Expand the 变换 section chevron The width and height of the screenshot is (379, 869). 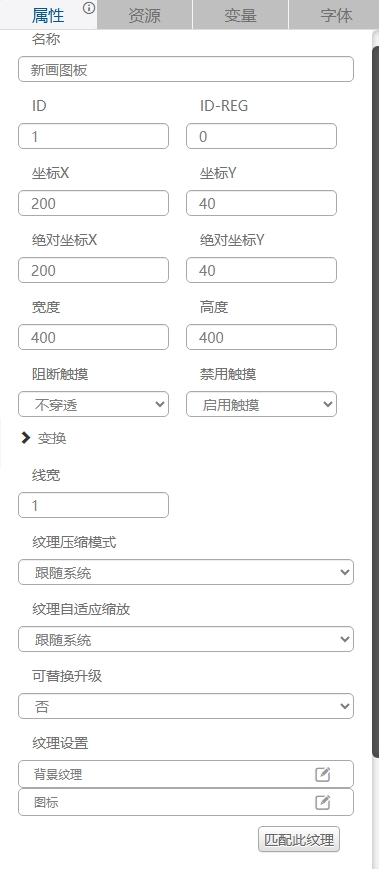tap(25, 438)
